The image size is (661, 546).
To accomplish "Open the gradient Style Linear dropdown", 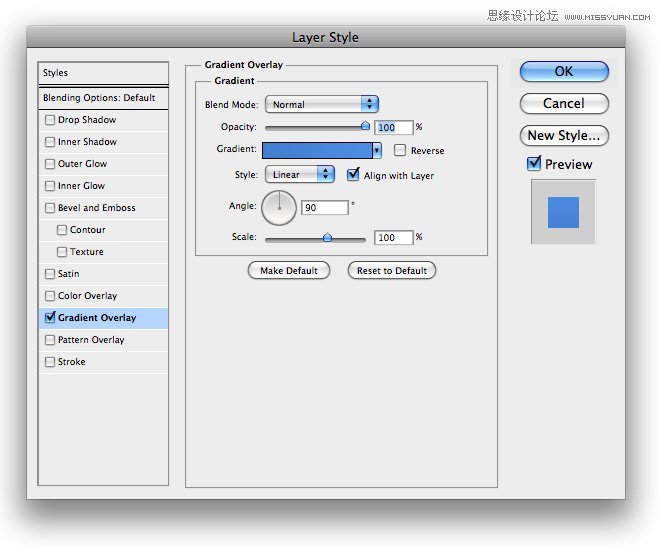I will (x=300, y=174).
